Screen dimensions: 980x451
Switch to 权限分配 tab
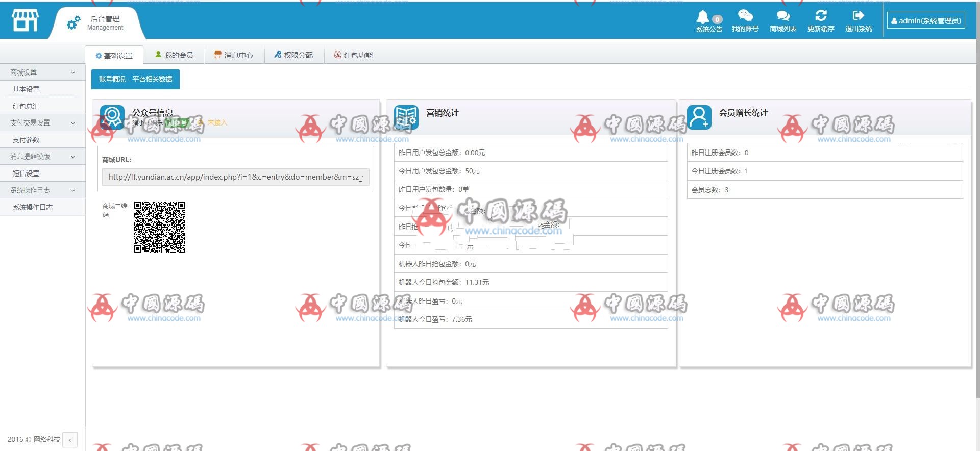293,55
